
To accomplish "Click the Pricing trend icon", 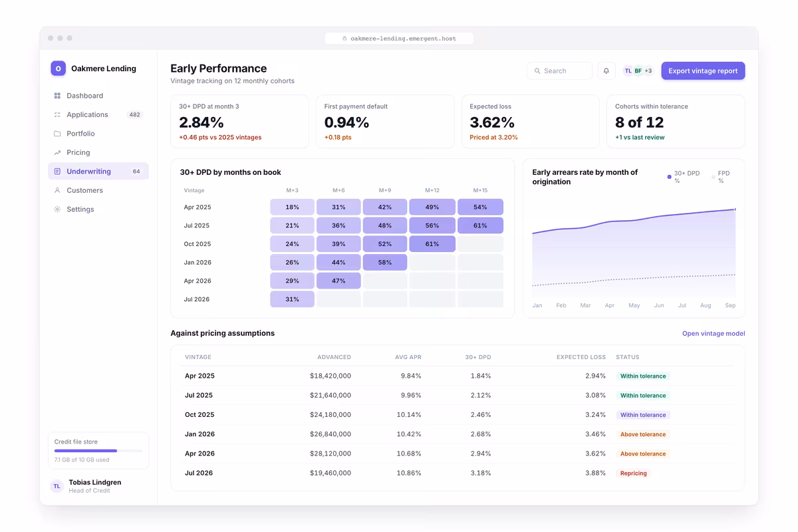I will click(57, 152).
